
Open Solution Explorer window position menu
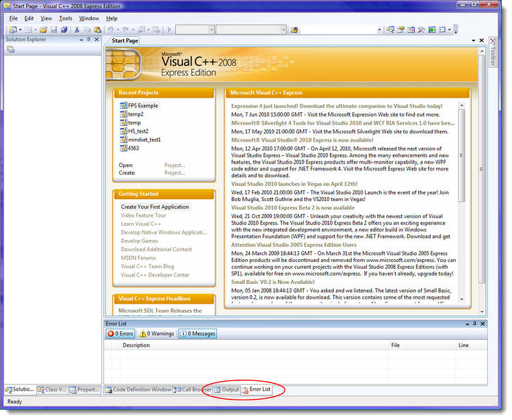[81, 40]
